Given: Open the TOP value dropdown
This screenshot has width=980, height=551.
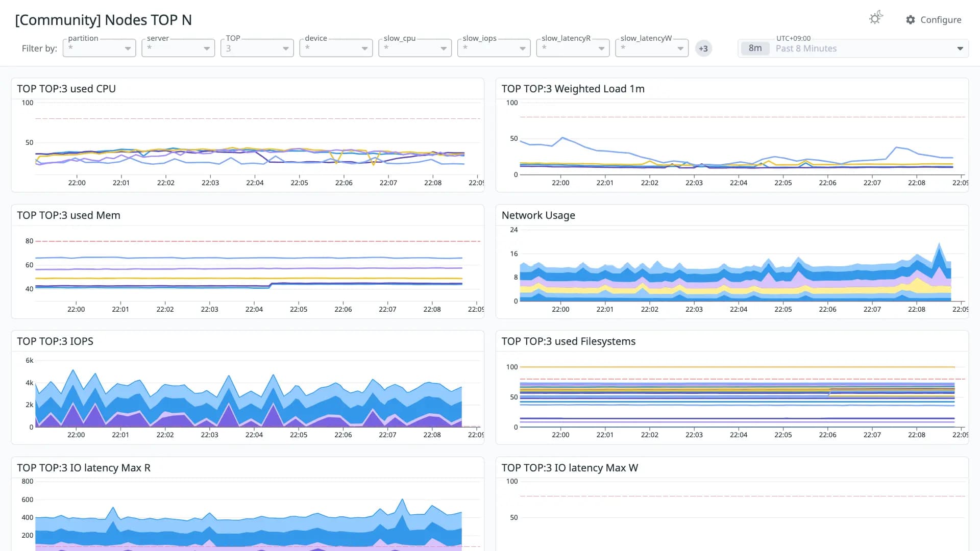Looking at the screenshot, I should click(x=257, y=48).
